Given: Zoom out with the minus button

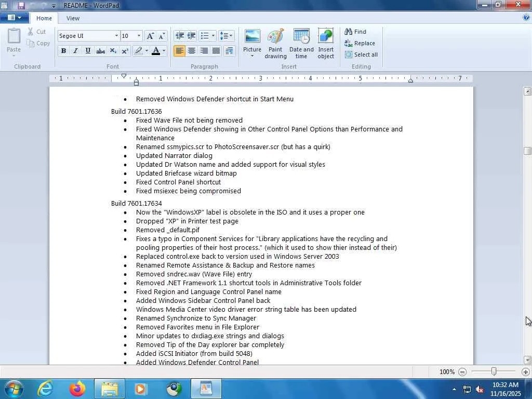Looking at the screenshot, I should point(462,372).
